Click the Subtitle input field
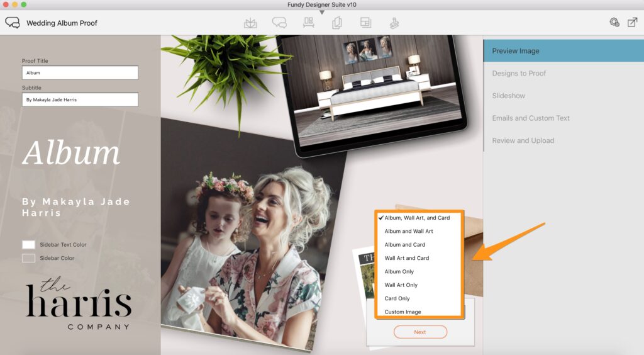The width and height of the screenshot is (644, 355). pyautogui.click(x=80, y=99)
